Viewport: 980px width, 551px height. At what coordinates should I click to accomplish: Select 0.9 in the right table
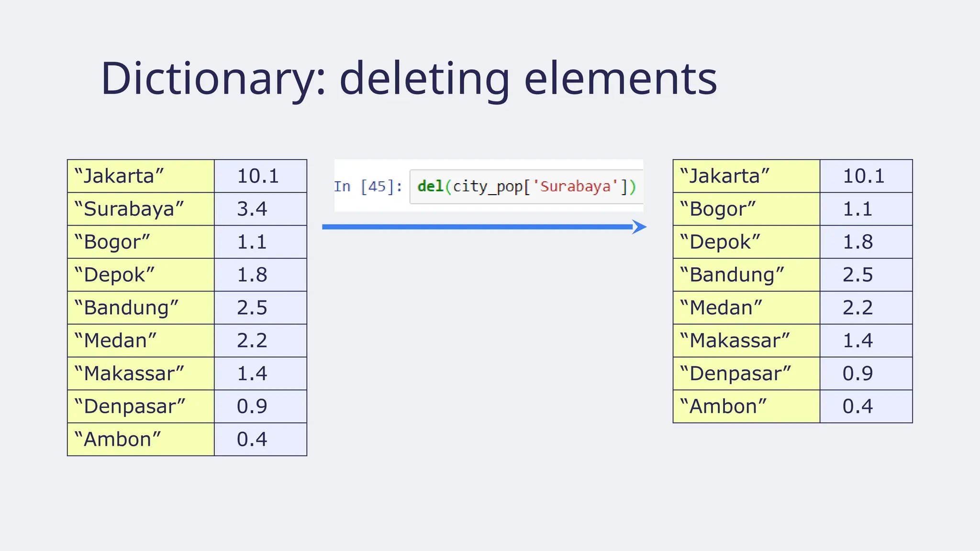click(x=866, y=374)
